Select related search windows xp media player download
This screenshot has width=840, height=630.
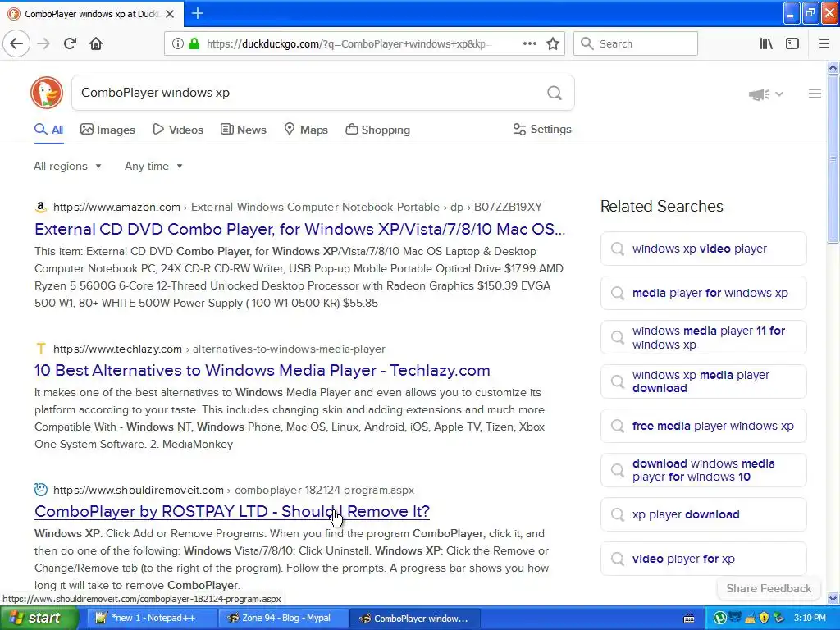(x=703, y=381)
